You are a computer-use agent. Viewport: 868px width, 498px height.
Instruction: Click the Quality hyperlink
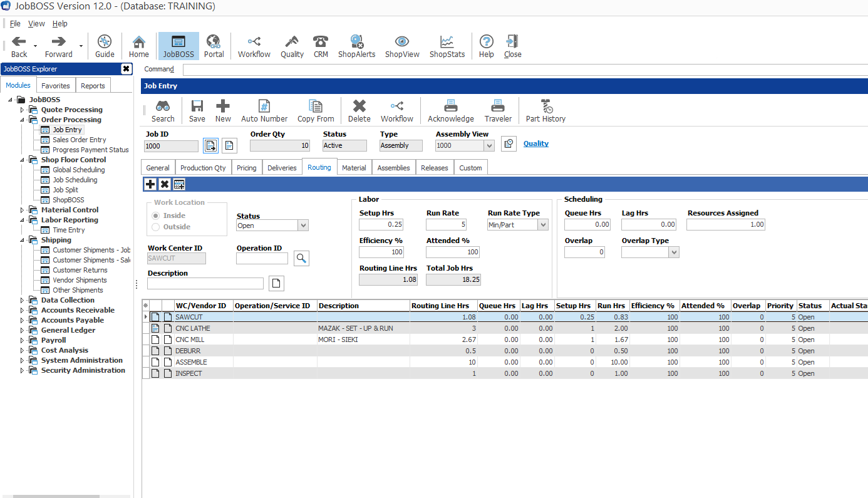pos(535,143)
